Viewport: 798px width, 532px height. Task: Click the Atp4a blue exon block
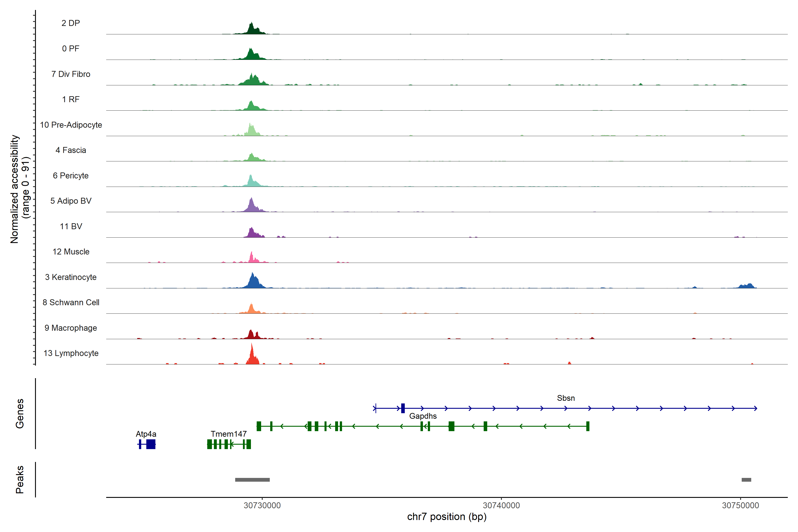151,444
